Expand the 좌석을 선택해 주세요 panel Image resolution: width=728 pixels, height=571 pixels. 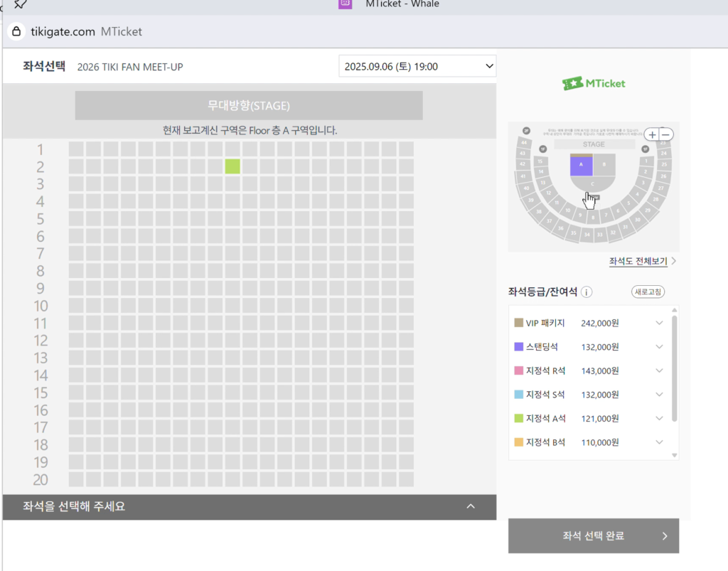470,506
